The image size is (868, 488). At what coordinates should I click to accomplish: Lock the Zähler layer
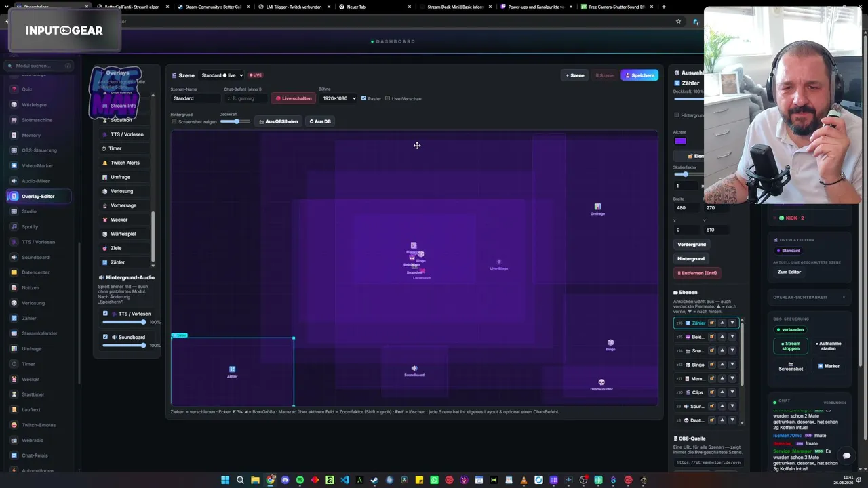click(712, 323)
